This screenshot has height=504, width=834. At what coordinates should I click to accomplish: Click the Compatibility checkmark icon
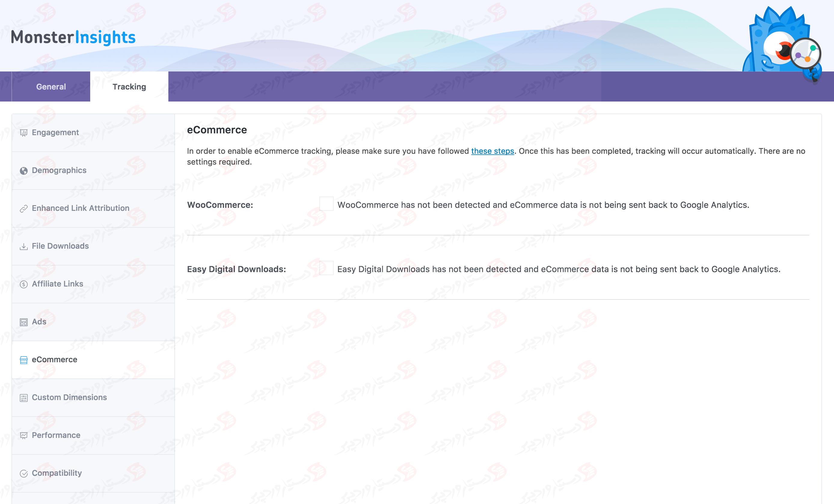pos(23,474)
